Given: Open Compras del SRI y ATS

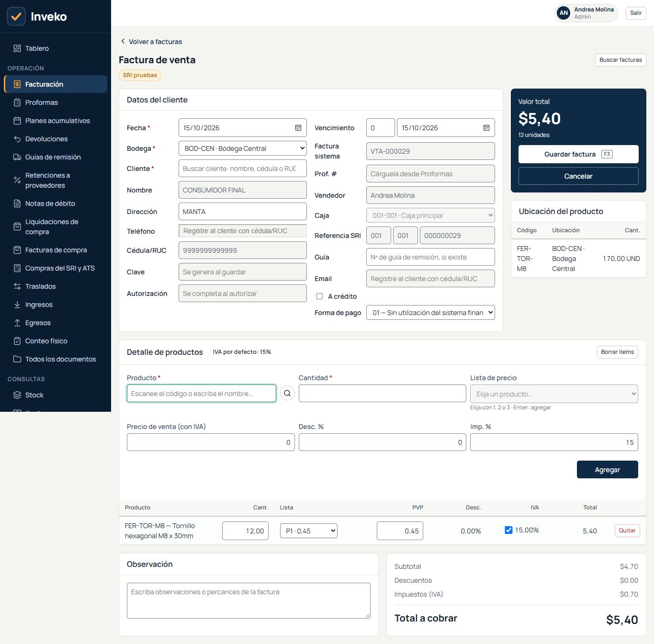Looking at the screenshot, I should 56,268.
